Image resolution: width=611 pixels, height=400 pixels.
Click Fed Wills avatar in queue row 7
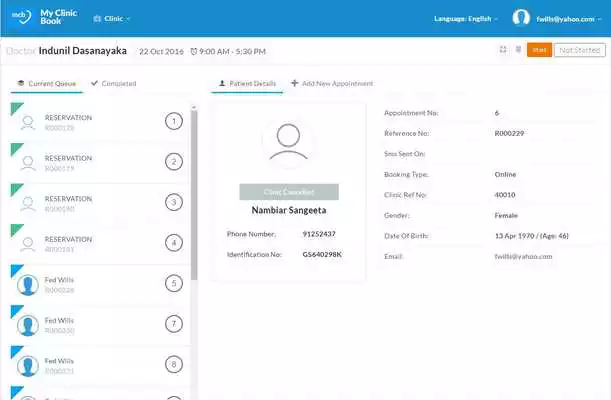(28, 325)
